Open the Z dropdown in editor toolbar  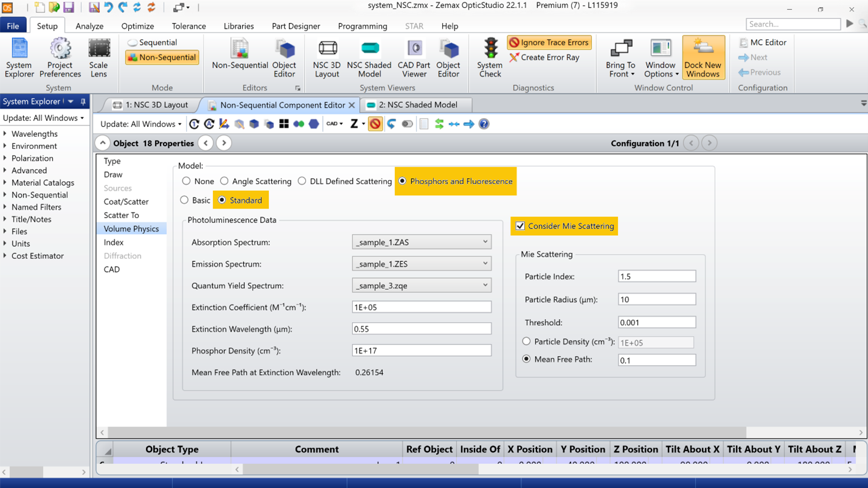(x=358, y=124)
